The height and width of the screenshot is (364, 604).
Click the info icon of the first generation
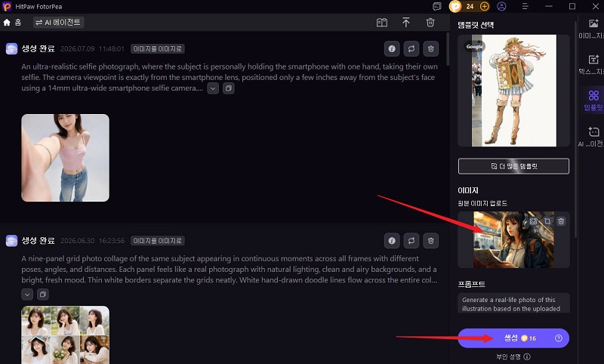click(392, 49)
